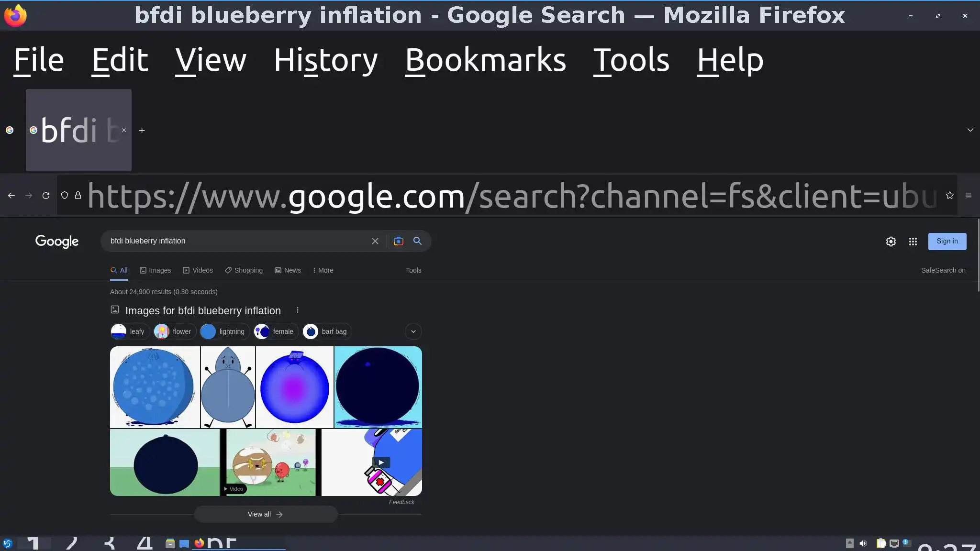Open Google quick settings gear icon

(891, 242)
